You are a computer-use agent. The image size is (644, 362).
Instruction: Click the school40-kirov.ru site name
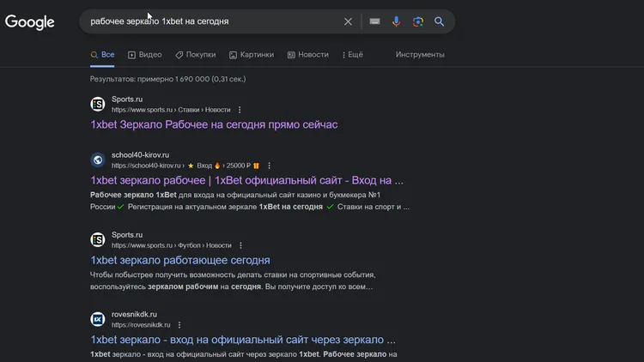(141, 155)
